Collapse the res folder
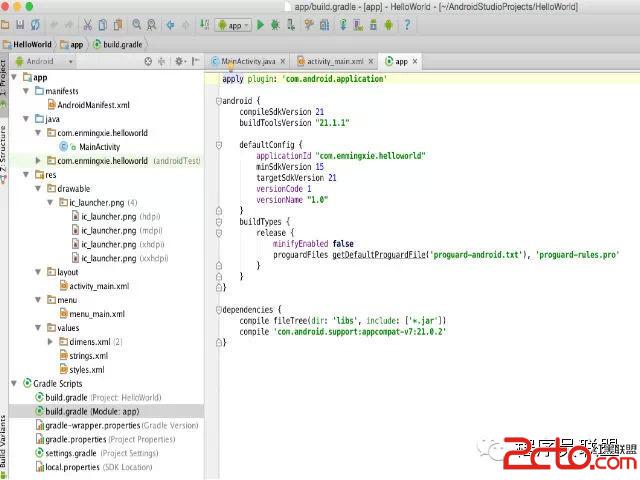The width and height of the screenshot is (640, 480). (26, 175)
